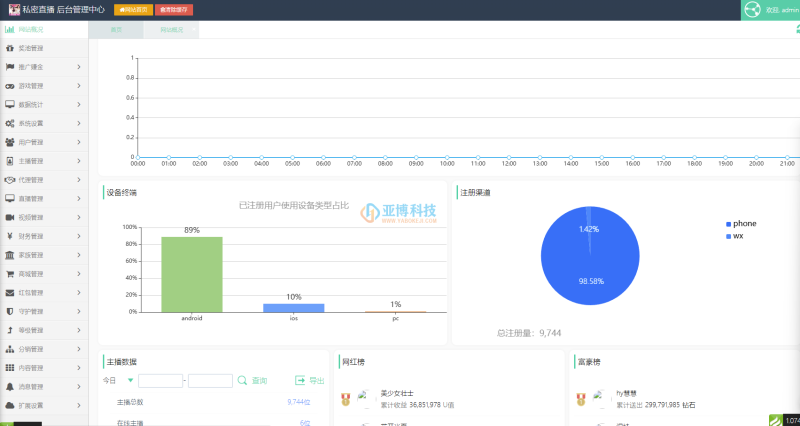This screenshot has height=426, width=800.
Task: Click the export arrow icon next to 导出
Action: coord(300,381)
